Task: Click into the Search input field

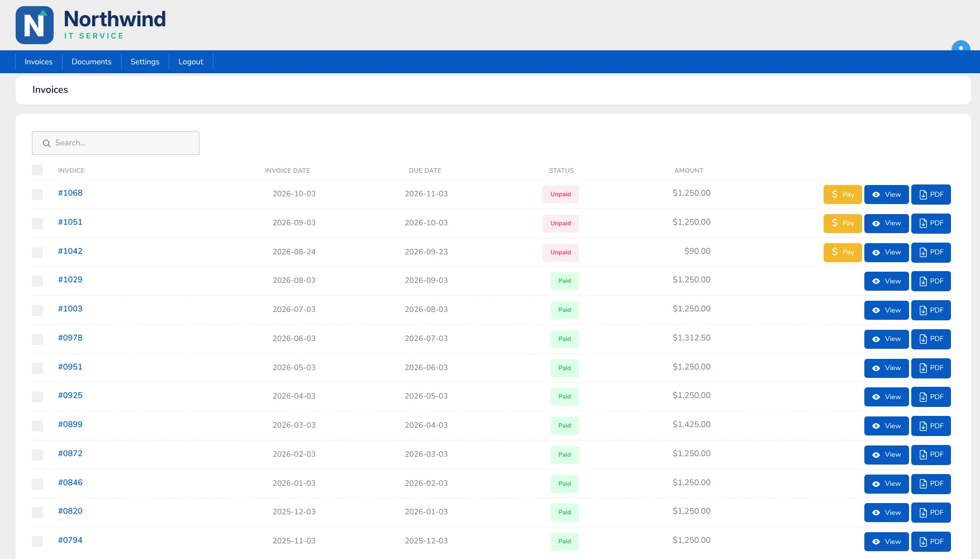Action: [116, 143]
